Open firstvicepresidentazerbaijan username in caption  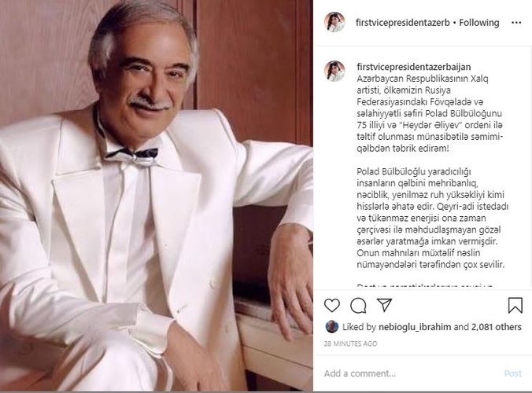click(414, 67)
